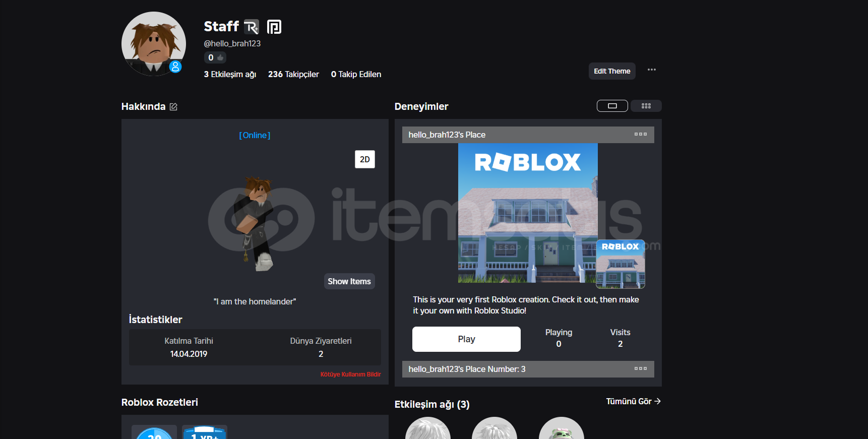Expand hello_brah123's Place Number: 3 row

(x=528, y=369)
